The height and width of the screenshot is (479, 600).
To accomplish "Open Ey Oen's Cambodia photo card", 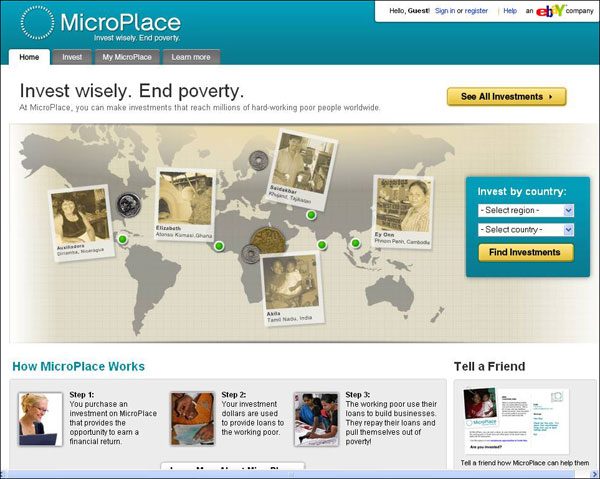I will click(x=403, y=212).
